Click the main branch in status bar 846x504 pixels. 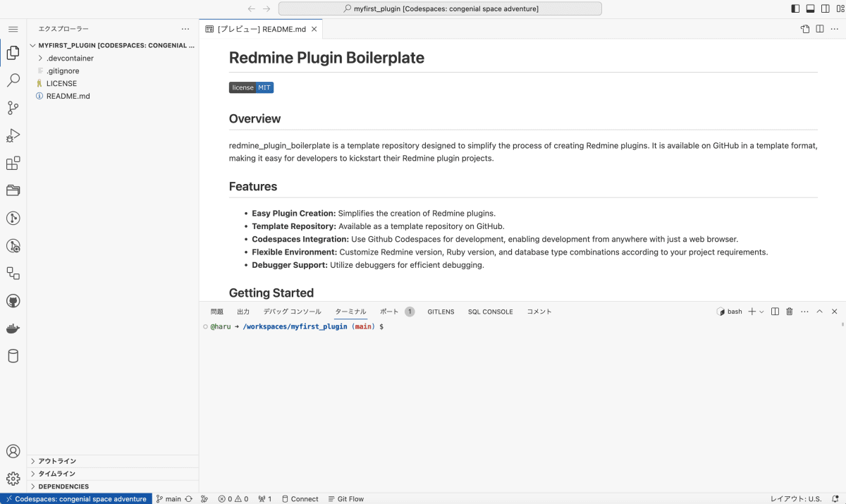point(168,498)
